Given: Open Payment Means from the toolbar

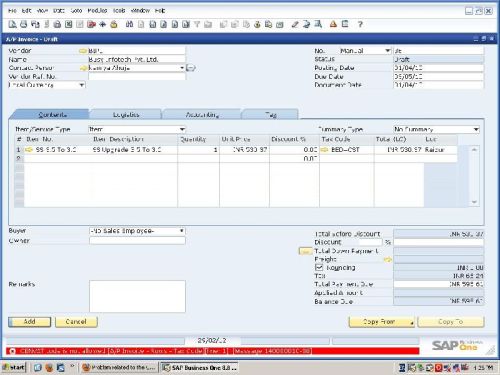Looking at the screenshot, I should pyautogui.click(x=257, y=24).
